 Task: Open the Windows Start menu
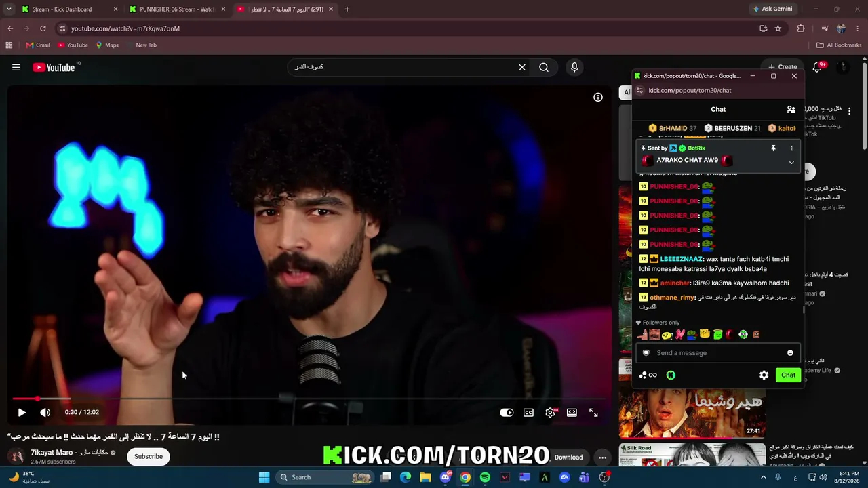[264, 477]
